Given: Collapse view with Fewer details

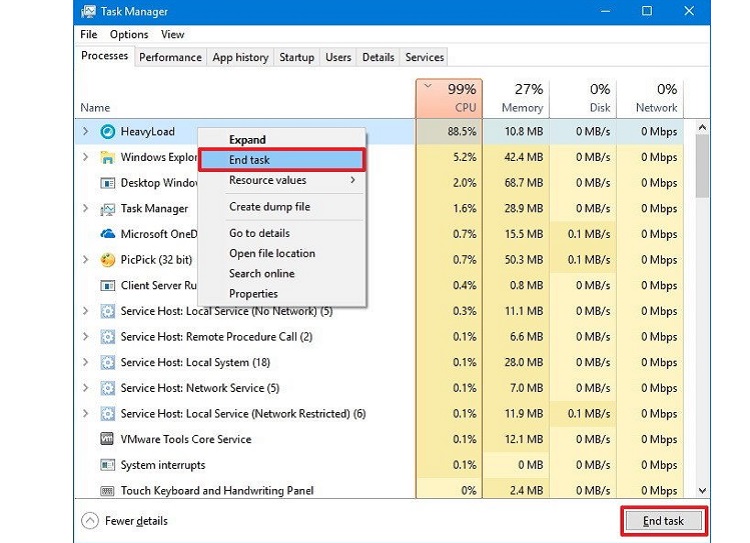Looking at the screenshot, I should [x=125, y=521].
